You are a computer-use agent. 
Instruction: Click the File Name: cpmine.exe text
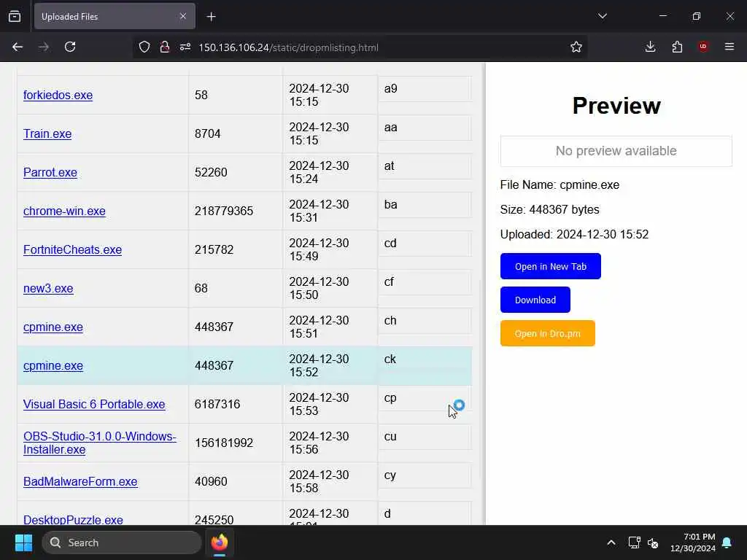coord(560,184)
